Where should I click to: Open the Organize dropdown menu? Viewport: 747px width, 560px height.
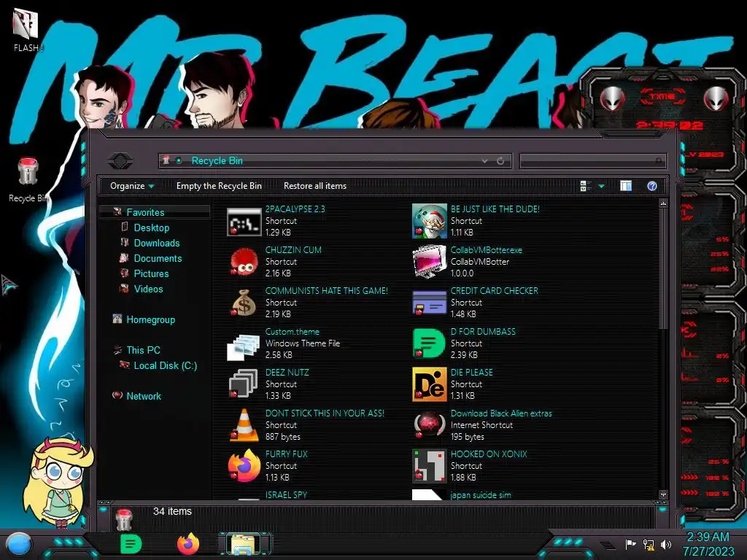[132, 186]
